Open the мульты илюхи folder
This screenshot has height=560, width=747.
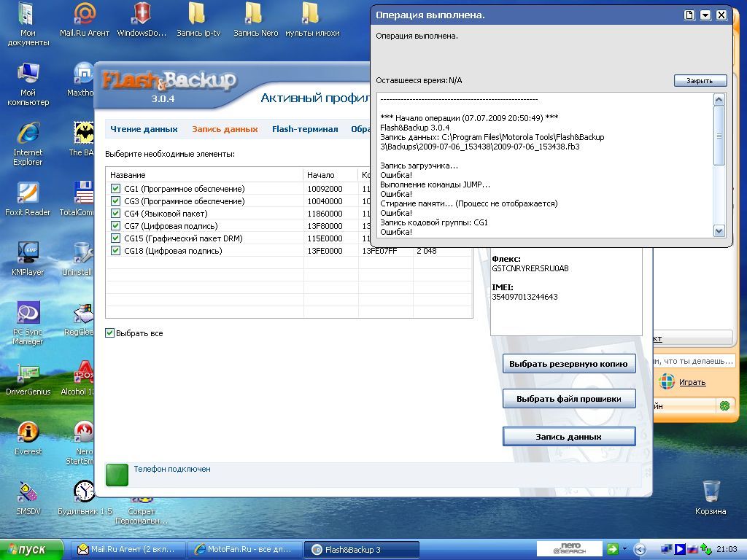click(312, 20)
